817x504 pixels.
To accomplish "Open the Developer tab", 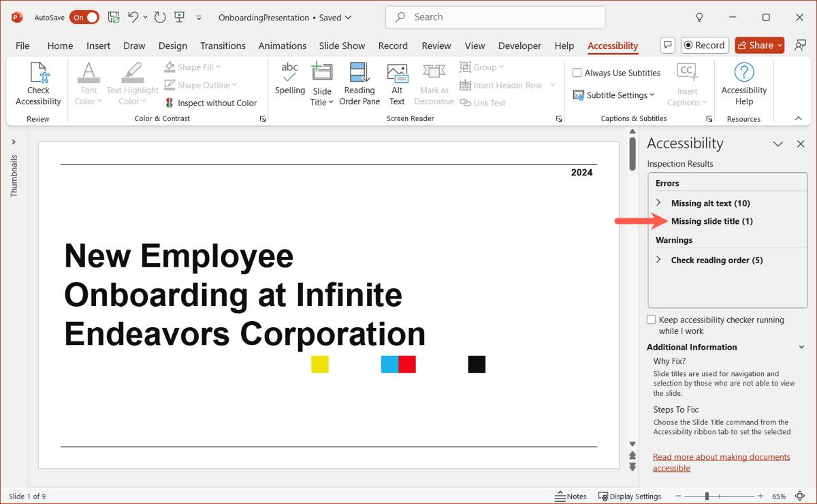I will click(520, 46).
